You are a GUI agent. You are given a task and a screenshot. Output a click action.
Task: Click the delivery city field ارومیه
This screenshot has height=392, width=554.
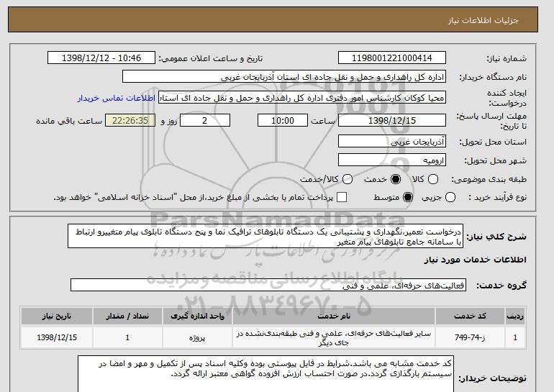[392, 160]
